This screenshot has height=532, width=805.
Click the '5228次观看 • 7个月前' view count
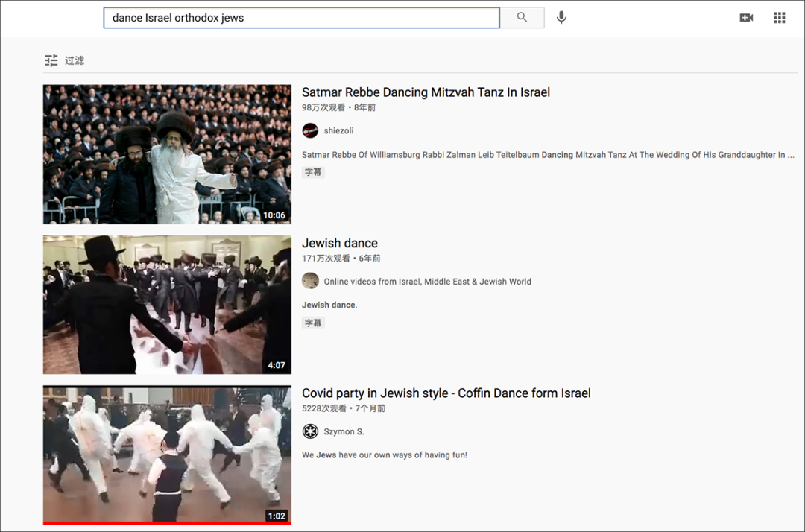[344, 409]
